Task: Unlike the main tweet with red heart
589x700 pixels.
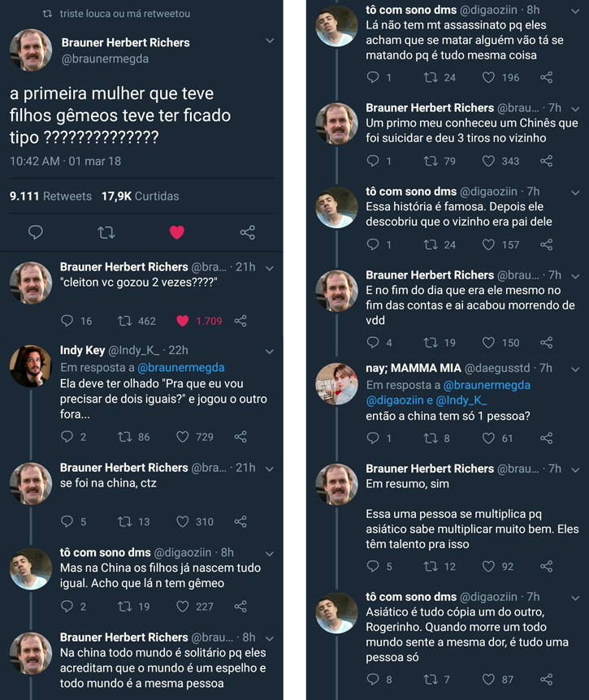Action: pyautogui.click(x=177, y=233)
